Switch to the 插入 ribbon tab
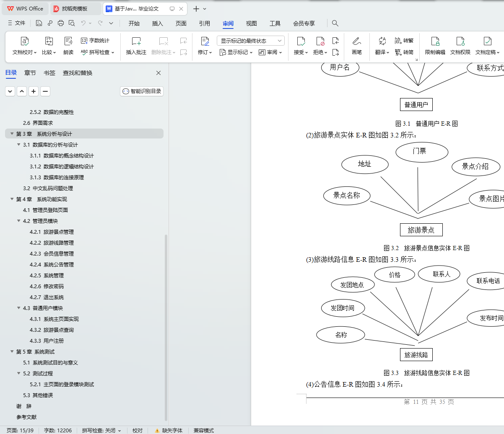Image resolution: width=504 pixels, height=434 pixels. pos(158,23)
